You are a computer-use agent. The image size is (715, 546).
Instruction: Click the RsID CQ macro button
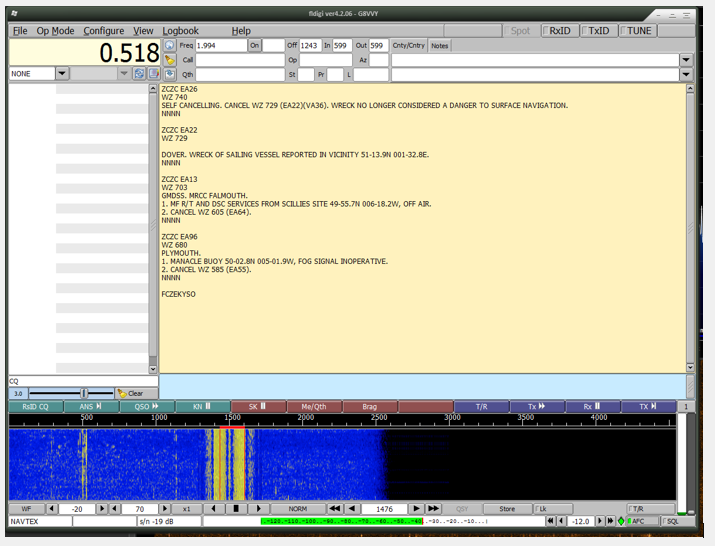pyautogui.click(x=36, y=406)
